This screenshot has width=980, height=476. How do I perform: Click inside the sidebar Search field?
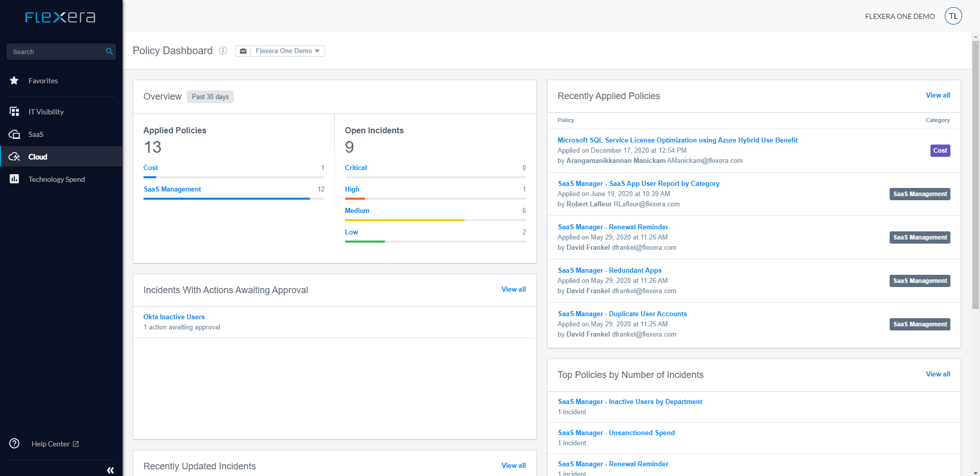pos(56,52)
